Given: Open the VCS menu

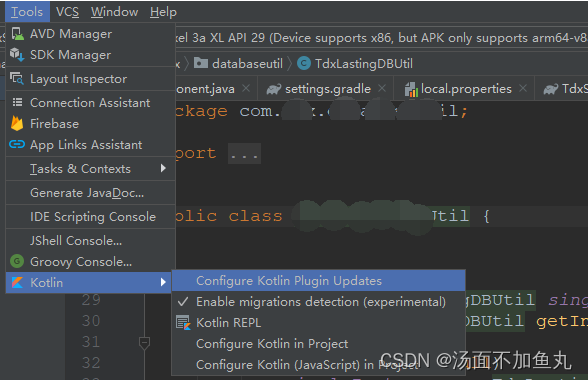Looking at the screenshot, I should click(68, 12).
